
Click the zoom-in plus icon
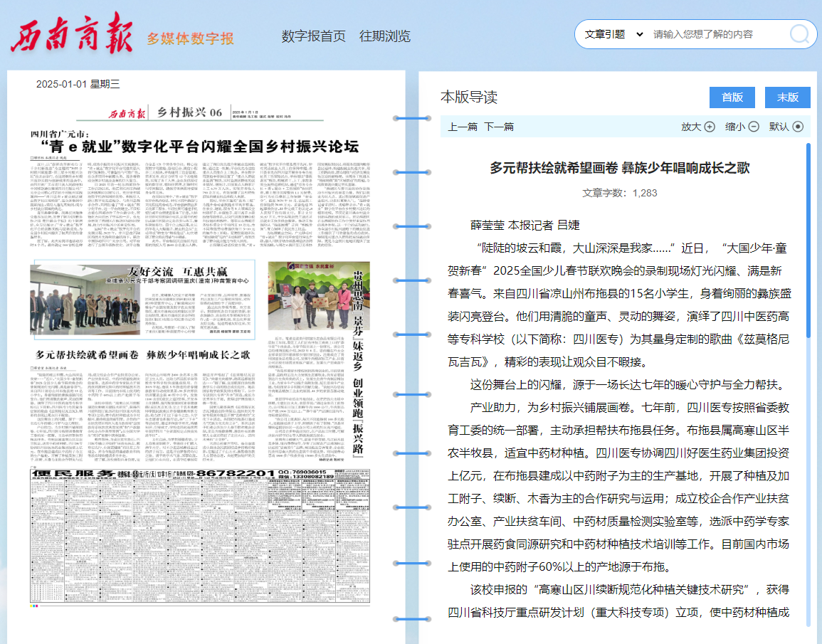tap(710, 127)
